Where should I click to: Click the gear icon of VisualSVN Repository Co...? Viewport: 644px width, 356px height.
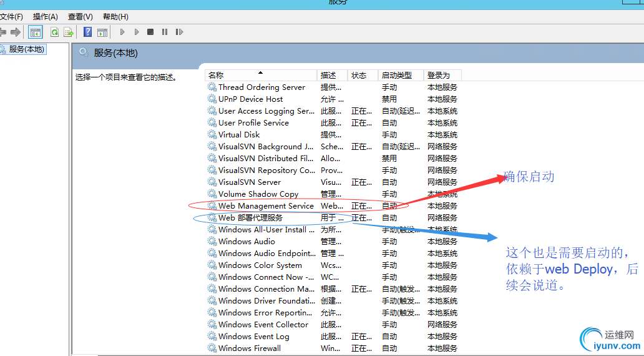pos(212,170)
